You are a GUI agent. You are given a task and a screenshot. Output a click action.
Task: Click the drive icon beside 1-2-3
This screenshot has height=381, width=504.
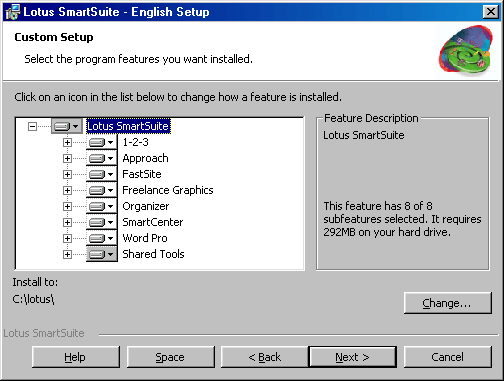point(102,142)
